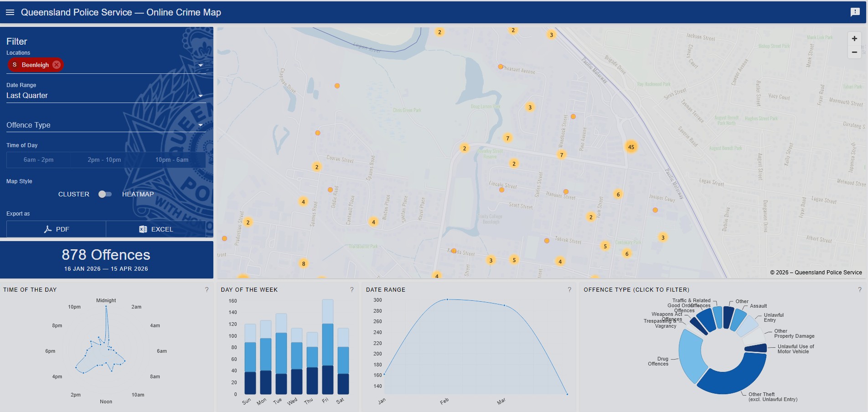868x412 pixels.
Task: Click the Beenleigh chip label
Action: point(35,65)
